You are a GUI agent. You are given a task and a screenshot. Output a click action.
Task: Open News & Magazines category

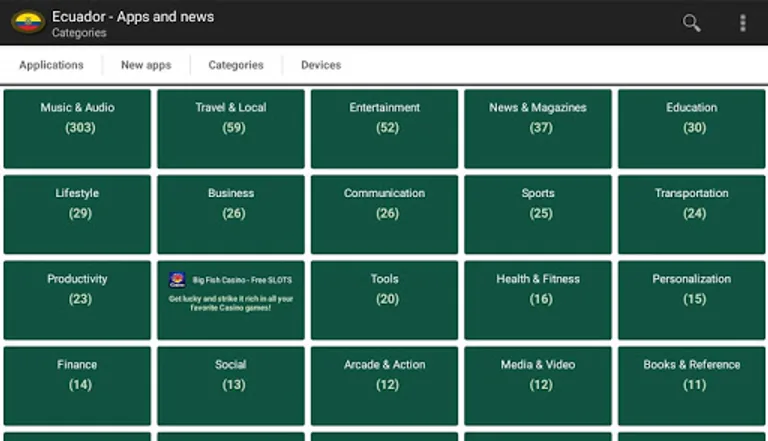click(538, 128)
